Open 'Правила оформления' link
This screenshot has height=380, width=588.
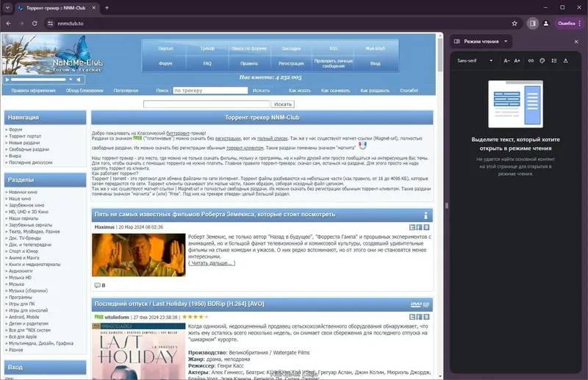tap(33, 90)
